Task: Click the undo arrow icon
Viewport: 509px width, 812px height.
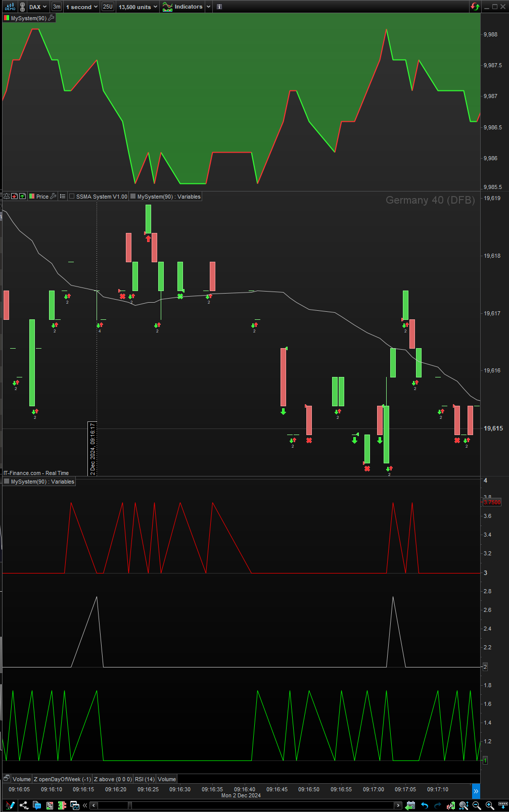Action: tap(425, 805)
